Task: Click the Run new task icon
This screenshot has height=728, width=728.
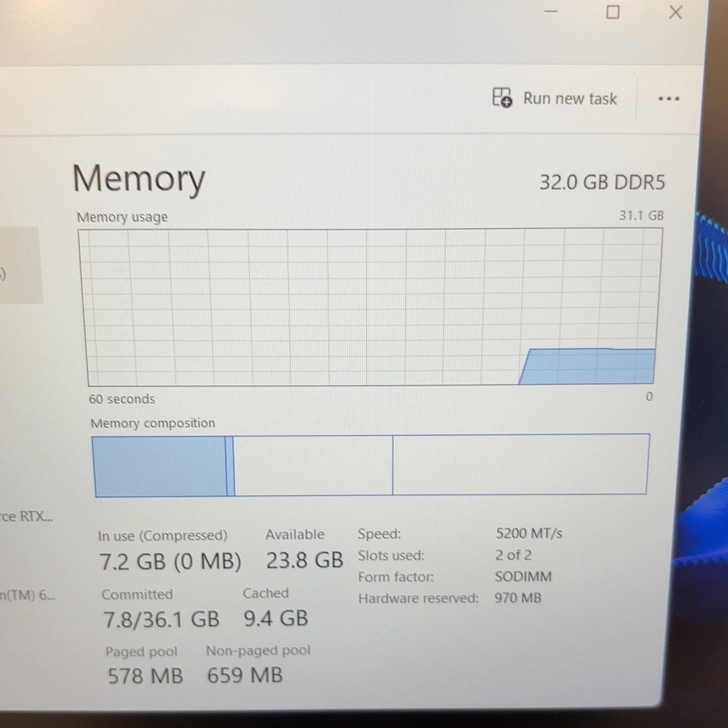Action: (502, 97)
